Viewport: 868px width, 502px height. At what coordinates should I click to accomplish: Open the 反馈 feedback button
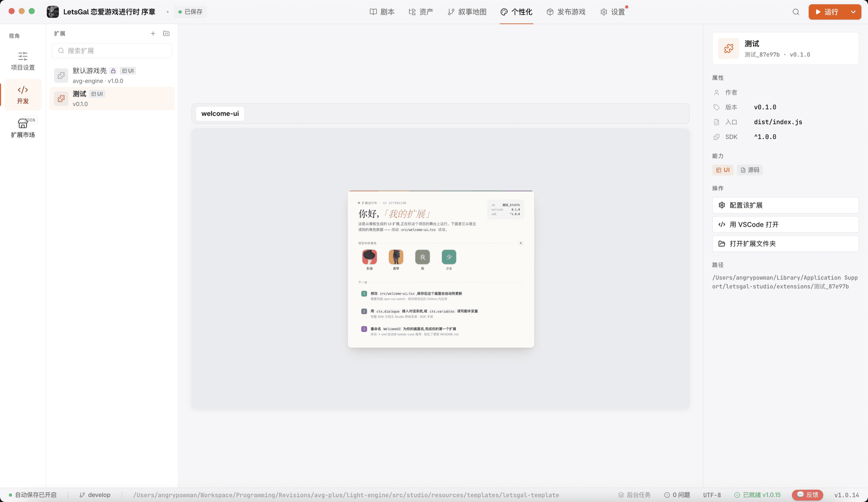coord(808,495)
